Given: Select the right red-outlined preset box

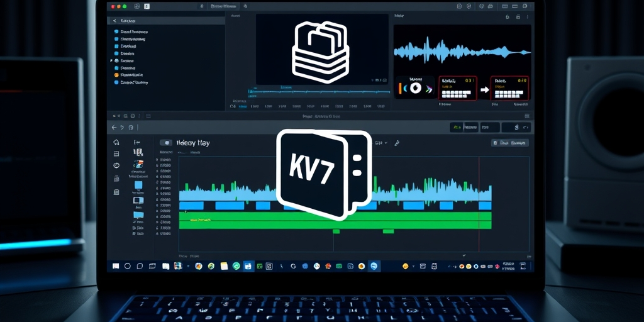Looking at the screenshot, I should [x=509, y=88].
